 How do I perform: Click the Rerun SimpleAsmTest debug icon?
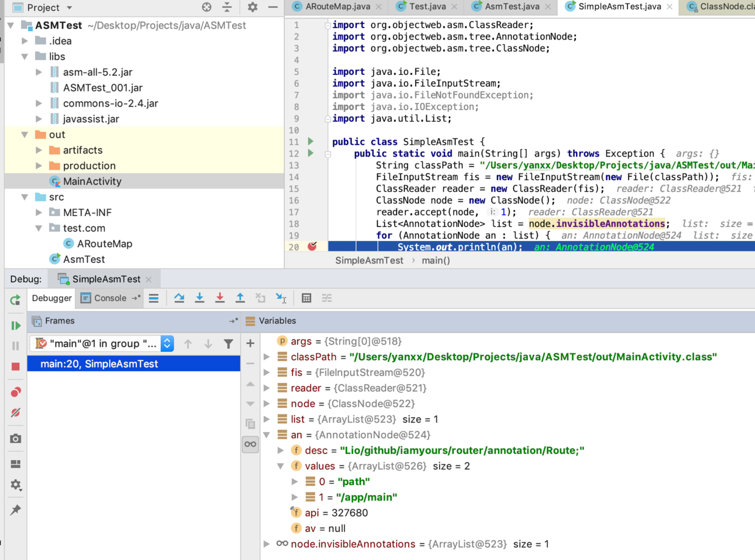[x=15, y=299]
